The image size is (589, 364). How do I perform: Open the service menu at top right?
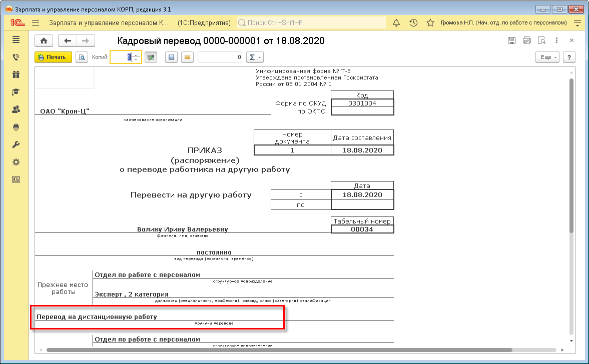pyautogui.click(x=577, y=23)
